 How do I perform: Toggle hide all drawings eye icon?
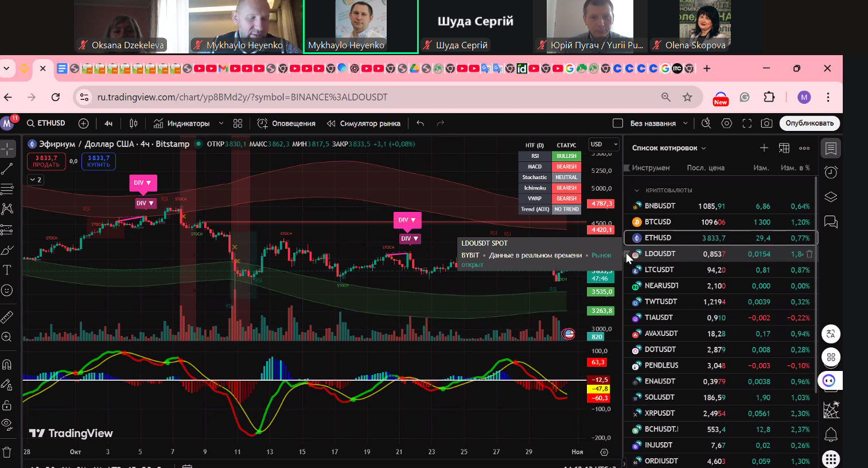(x=7, y=425)
